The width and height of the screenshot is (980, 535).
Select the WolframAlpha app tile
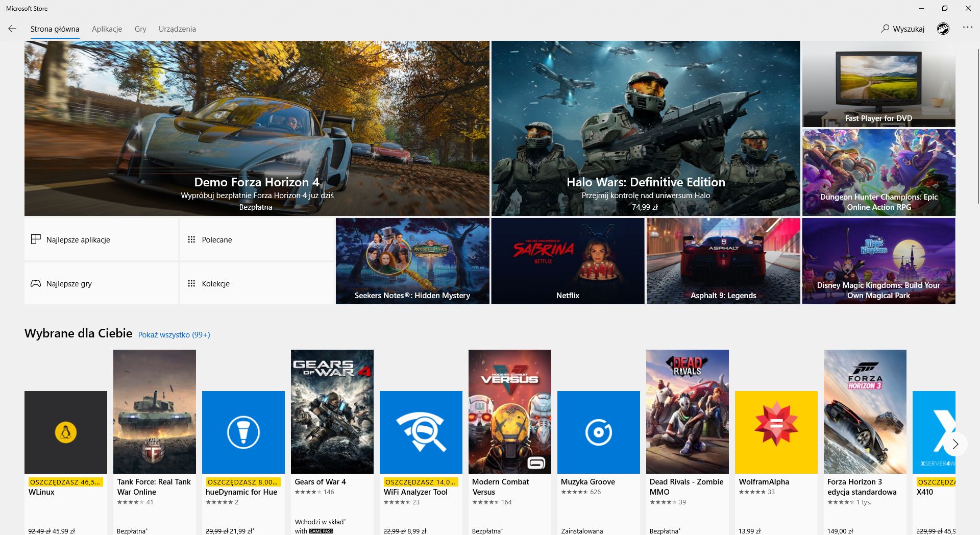(x=775, y=432)
